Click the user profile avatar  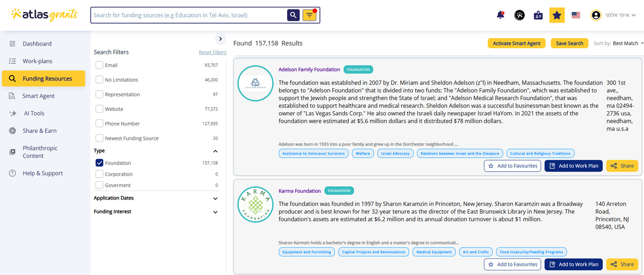[596, 15]
